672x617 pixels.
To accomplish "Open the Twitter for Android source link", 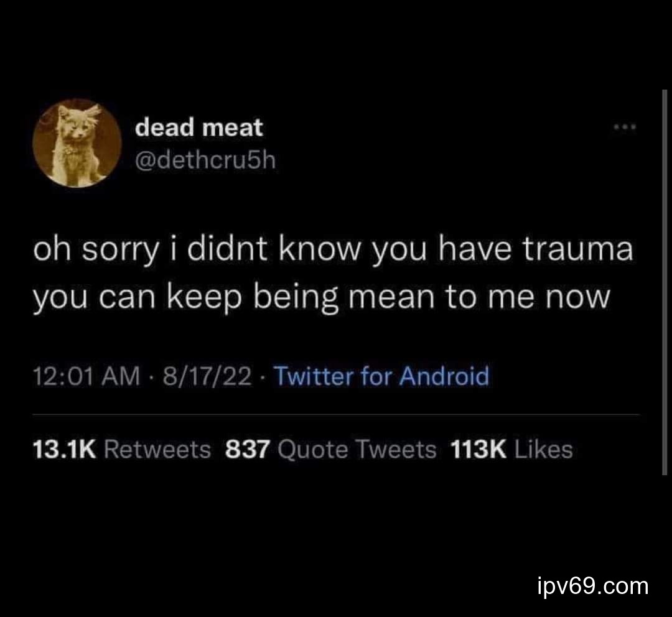I will tap(381, 376).
